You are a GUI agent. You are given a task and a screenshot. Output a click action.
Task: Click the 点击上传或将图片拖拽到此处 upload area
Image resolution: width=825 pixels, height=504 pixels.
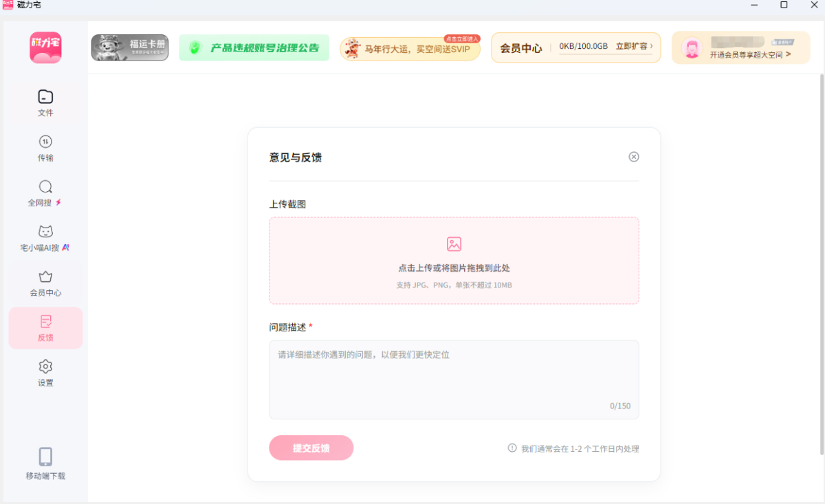click(454, 261)
